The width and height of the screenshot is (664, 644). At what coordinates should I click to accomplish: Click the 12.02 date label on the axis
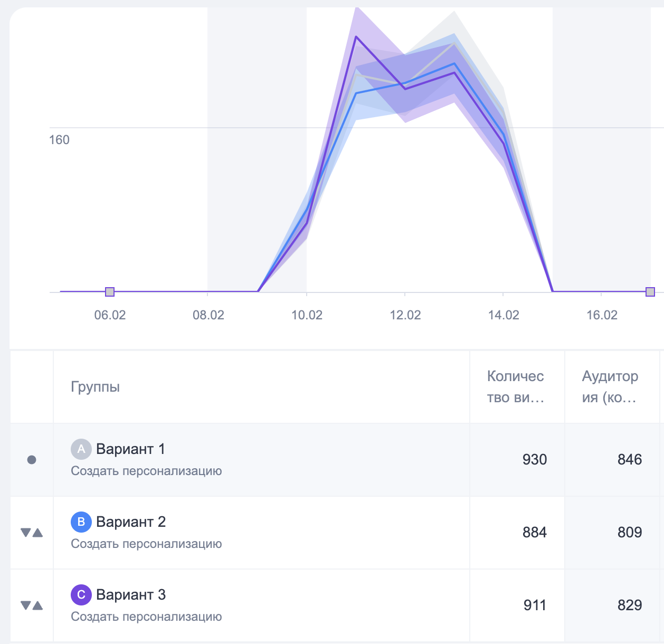(405, 315)
